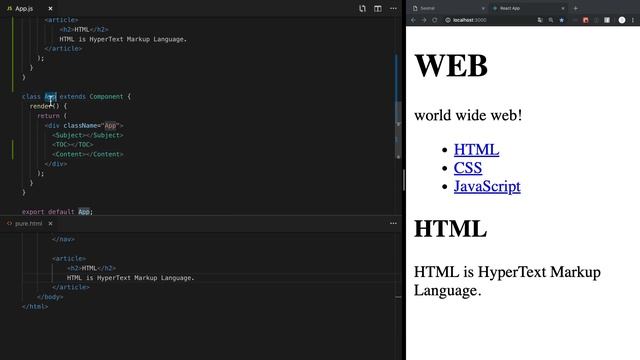Open the CSS link in the list
Image resolution: width=640 pixels, height=360 pixels.
[x=468, y=168]
